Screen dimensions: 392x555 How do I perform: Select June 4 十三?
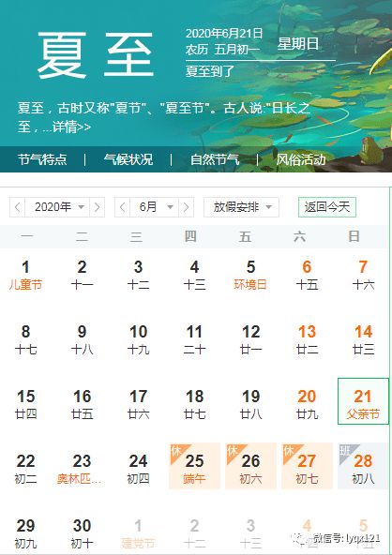click(x=194, y=276)
